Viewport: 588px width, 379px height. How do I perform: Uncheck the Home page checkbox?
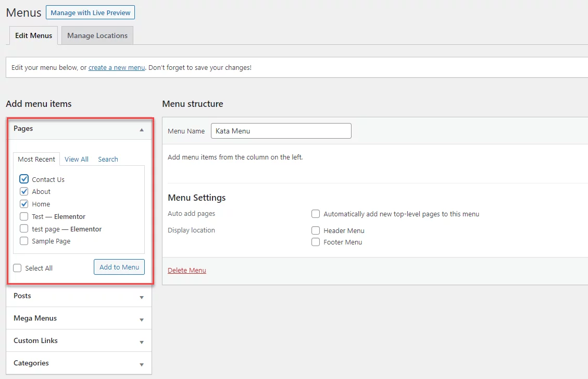tap(24, 204)
